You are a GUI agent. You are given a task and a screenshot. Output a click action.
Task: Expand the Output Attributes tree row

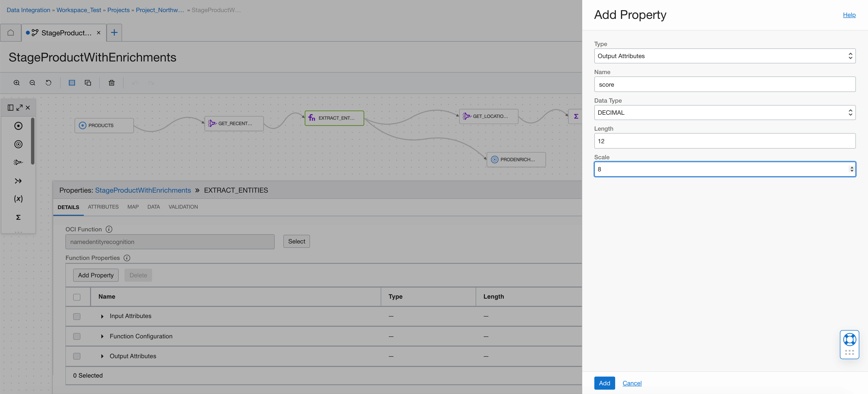[102, 356]
